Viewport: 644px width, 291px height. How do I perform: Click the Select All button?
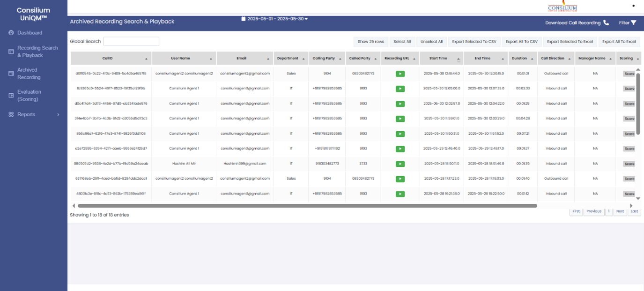[x=402, y=42]
